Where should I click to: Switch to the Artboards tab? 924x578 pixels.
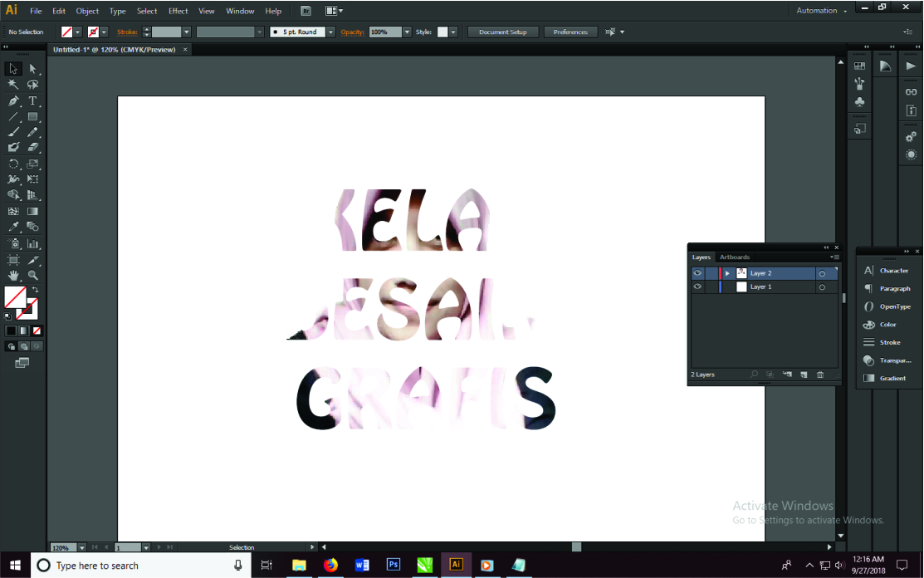click(x=734, y=257)
